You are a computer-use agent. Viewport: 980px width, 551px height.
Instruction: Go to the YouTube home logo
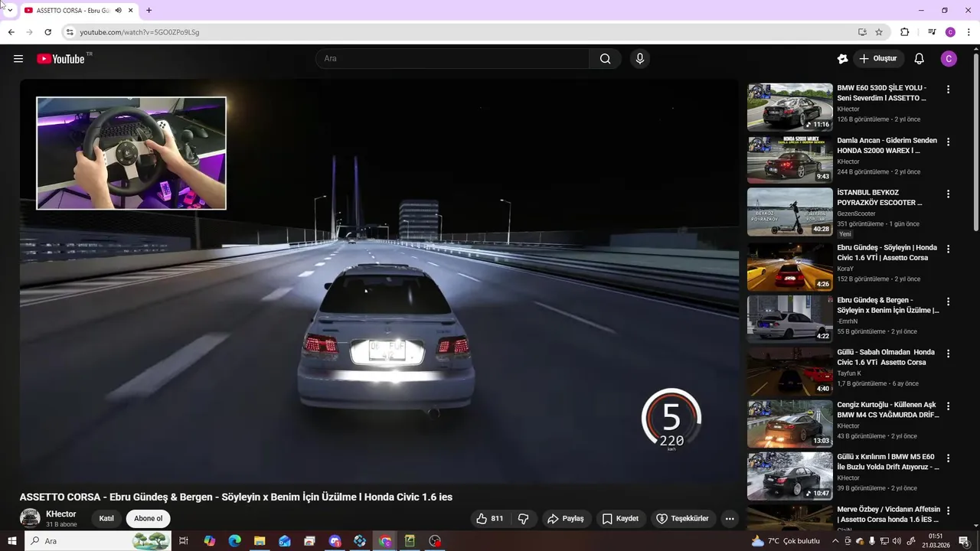pyautogui.click(x=60, y=59)
